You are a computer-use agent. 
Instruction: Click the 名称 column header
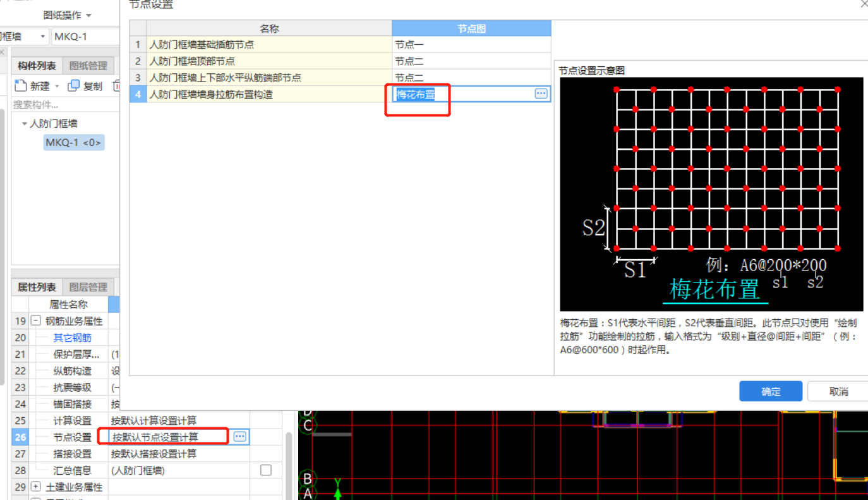click(x=269, y=28)
